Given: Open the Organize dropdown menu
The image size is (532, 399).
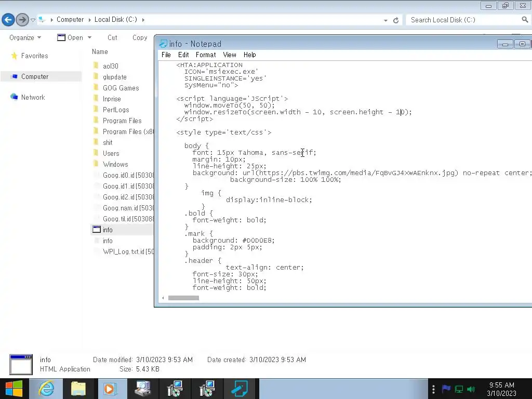Looking at the screenshot, I should (x=25, y=37).
